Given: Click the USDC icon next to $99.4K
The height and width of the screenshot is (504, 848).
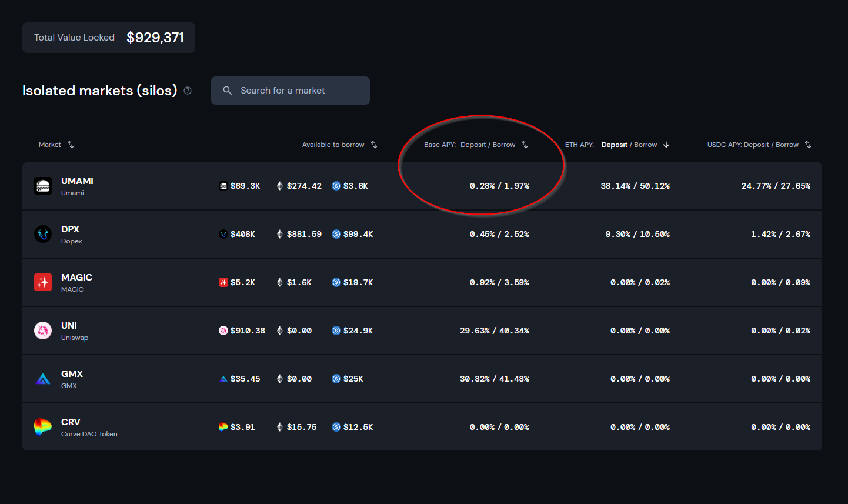Looking at the screenshot, I should pyautogui.click(x=336, y=234).
